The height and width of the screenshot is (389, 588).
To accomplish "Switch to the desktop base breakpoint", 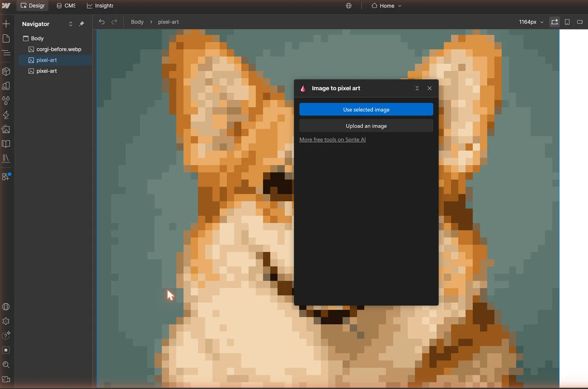I will pyautogui.click(x=554, y=22).
